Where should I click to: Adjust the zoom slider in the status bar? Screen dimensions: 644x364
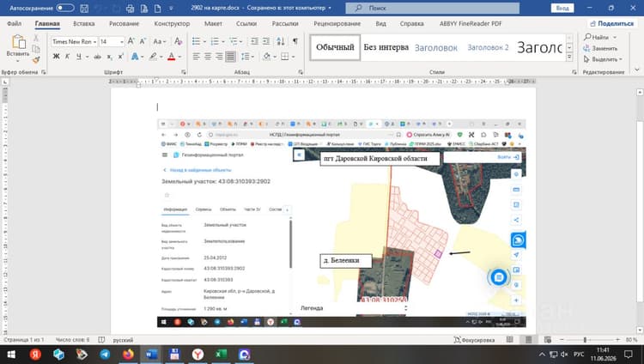[x=585, y=340]
